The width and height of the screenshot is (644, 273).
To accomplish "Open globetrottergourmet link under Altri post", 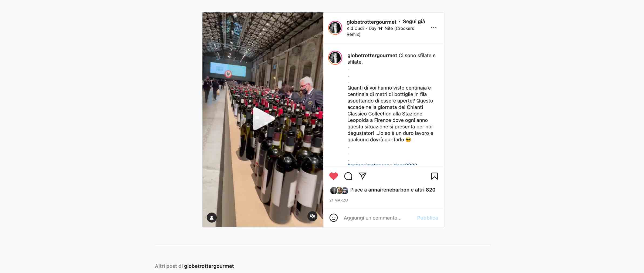I will point(209,266).
